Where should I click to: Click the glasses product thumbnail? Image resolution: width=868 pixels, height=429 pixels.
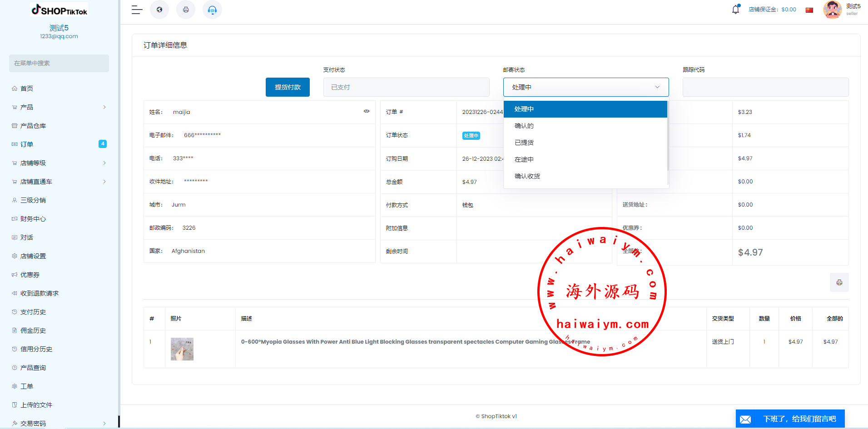coord(182,349)
